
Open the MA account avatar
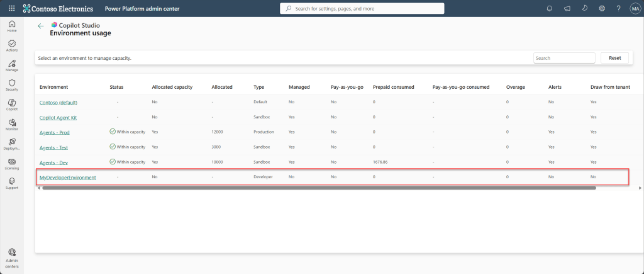[x=635, y=9]
